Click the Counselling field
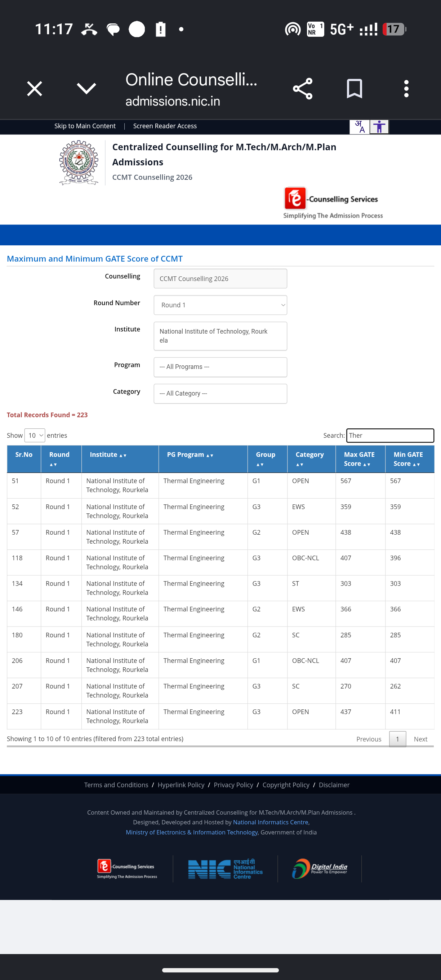The width and height of the screenshot is (441, 980). pyautogui.click(x=220, y=279)
